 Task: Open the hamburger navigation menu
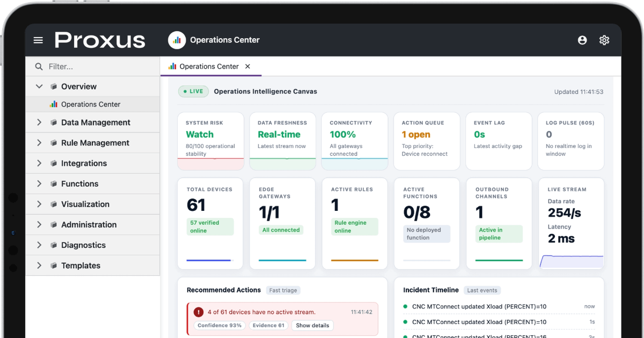[38, 40]
